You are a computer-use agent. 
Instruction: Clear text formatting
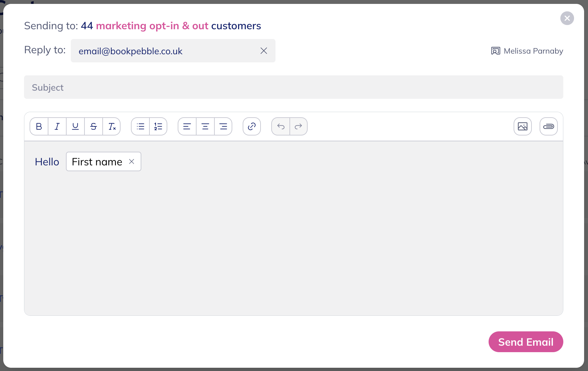coord(112,126)
